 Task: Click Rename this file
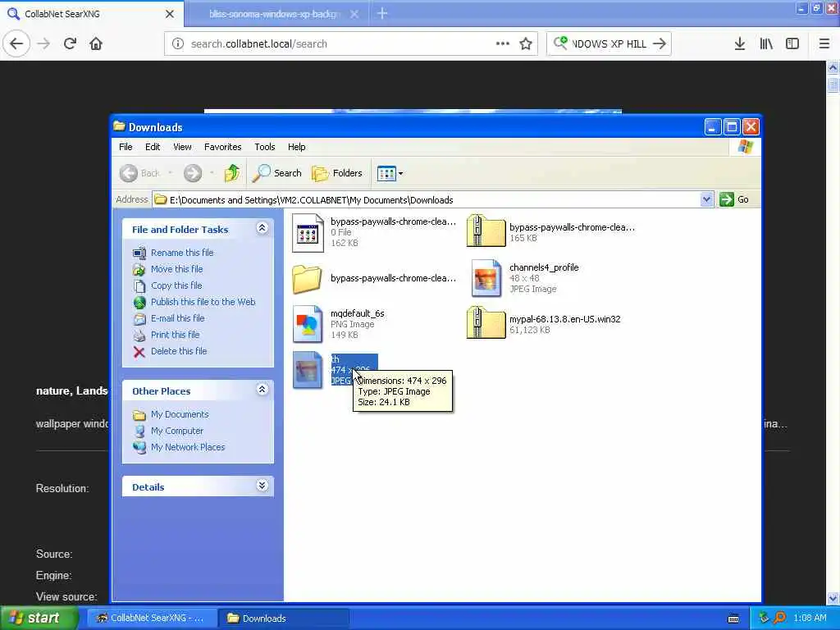(x=182, y=253)
